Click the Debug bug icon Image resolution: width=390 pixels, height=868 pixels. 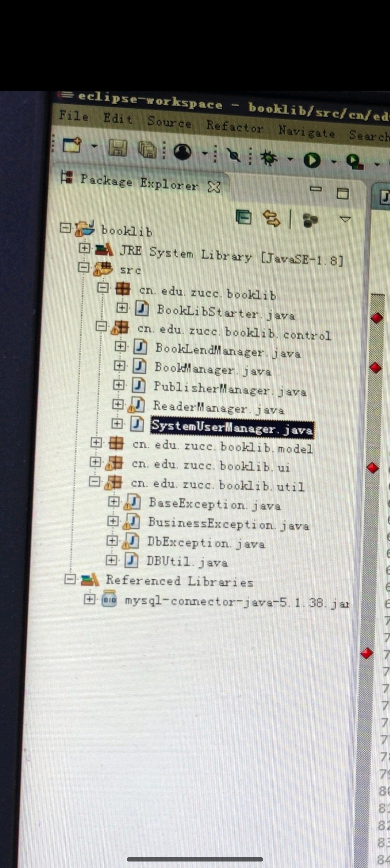269,158
